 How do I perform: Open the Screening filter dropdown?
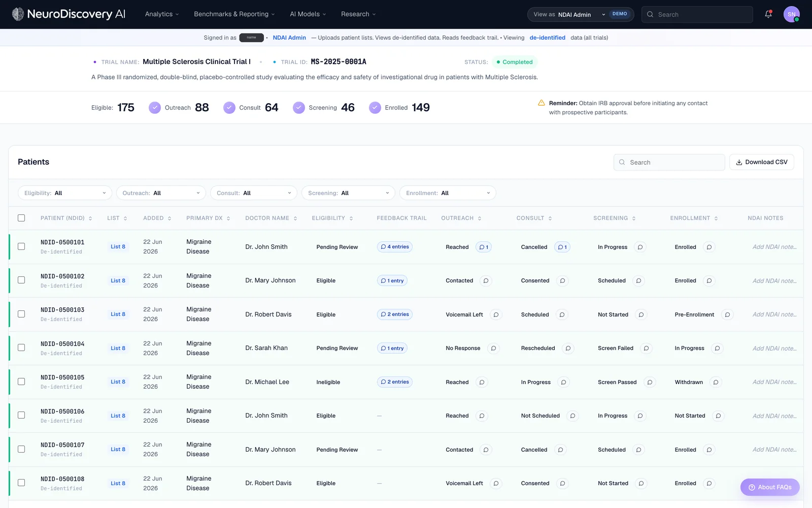coord(348,193)
